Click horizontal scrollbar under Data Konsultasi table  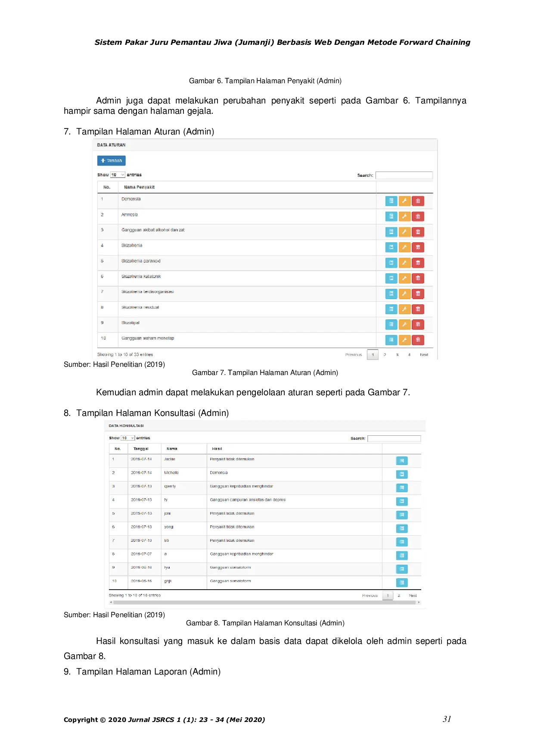click(x=264, y=602)
